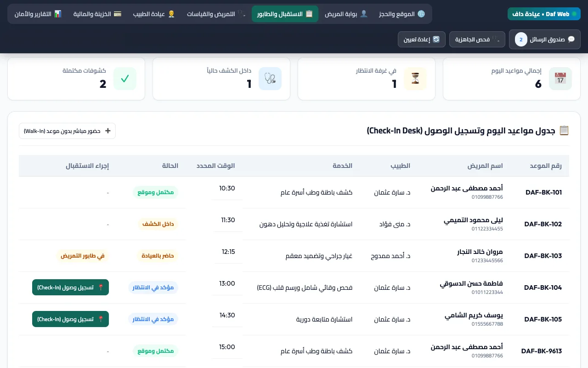
Task: Click the Daf Web عيادة داف logo
Action: pos(544,14)
